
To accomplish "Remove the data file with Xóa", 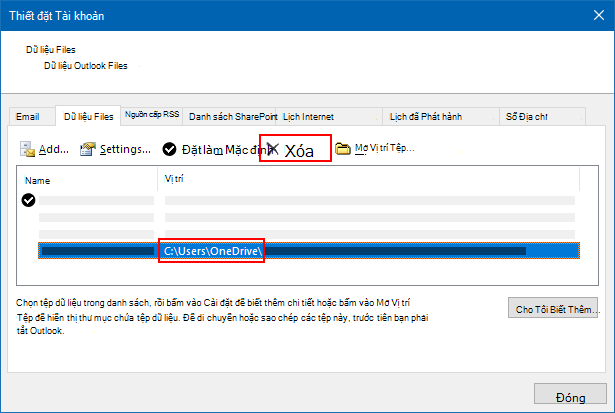I will pyautogui.click(x=299, y=151).
